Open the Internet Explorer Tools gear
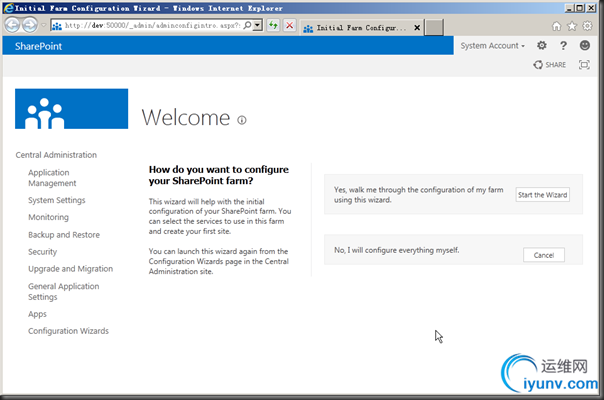 tap(587, 26)
